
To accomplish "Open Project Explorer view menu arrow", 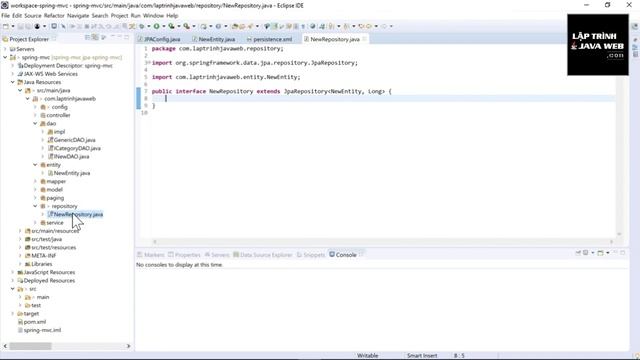I will click(x=104, y=38).
